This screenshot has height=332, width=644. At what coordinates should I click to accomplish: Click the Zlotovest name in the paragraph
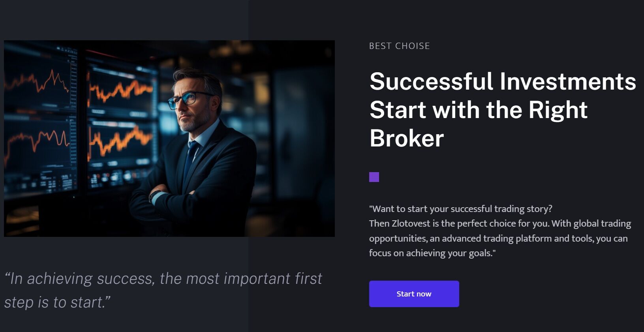coord(411,223)
